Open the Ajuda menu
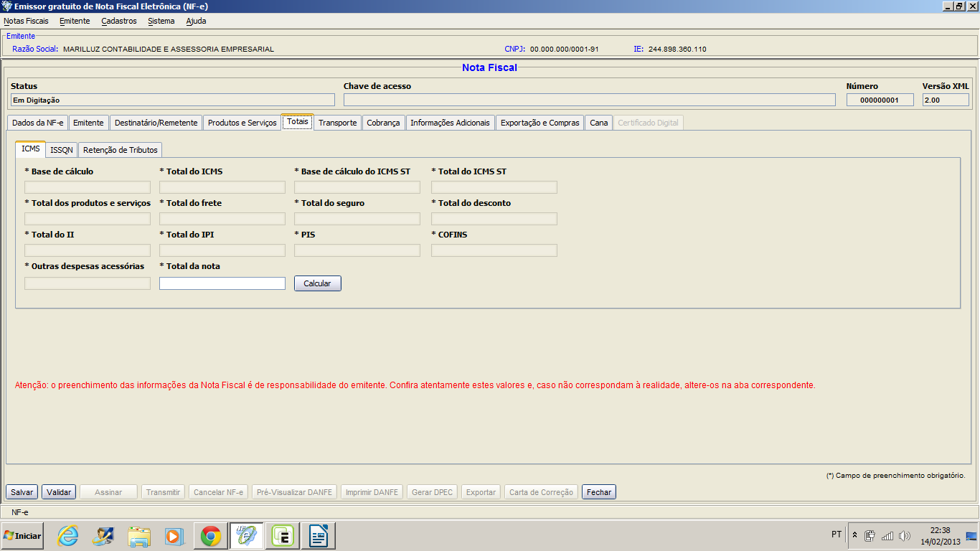 [196, 21]
